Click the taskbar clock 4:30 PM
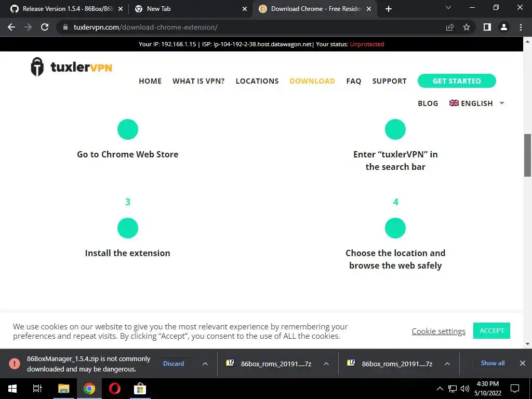 (x=487, y=389)
